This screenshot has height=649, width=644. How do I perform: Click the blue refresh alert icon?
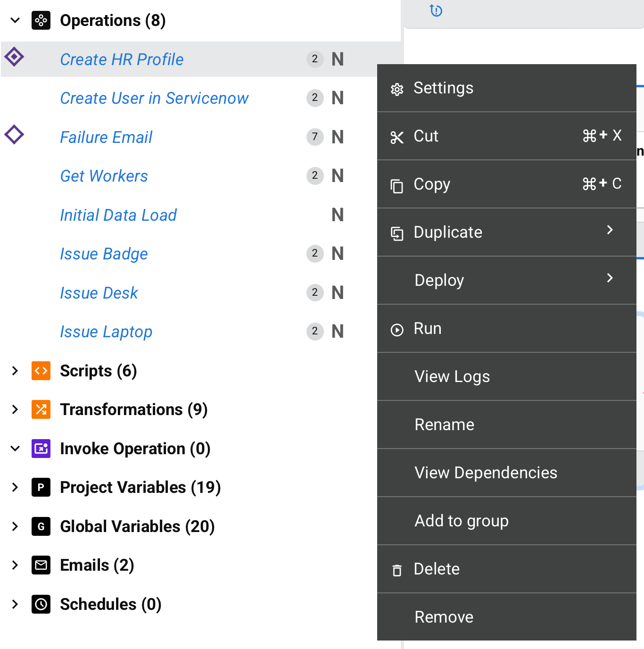(436, 10)
